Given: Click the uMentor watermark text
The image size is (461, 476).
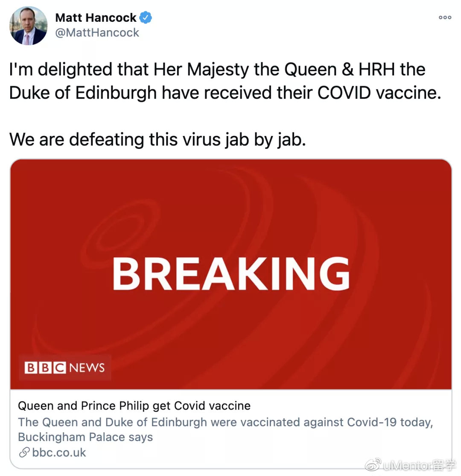Looking at the screenshot, I should click(419, 465).
